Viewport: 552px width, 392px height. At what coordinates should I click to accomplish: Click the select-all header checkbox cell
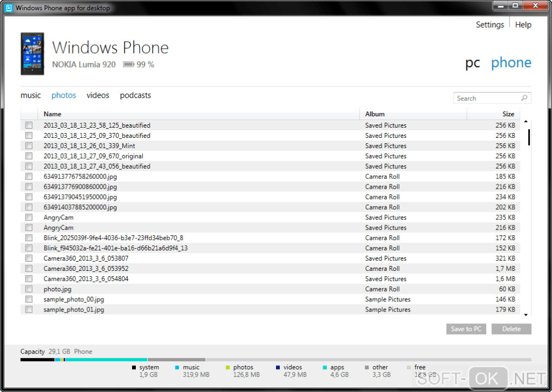tap(29, 114)
